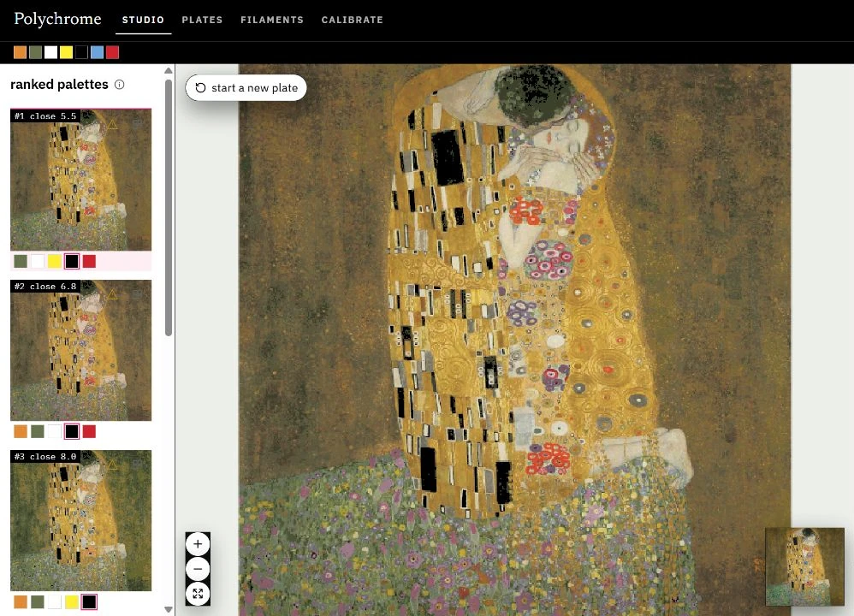The image size is (854, 616).
Task: Click the main Klimt painting preview
Action: click(514, 340)
